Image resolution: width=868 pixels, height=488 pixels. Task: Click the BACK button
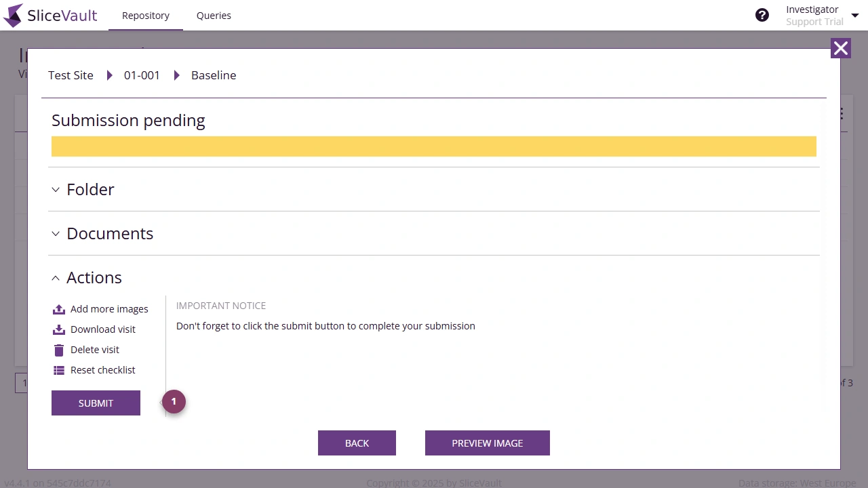357,443
